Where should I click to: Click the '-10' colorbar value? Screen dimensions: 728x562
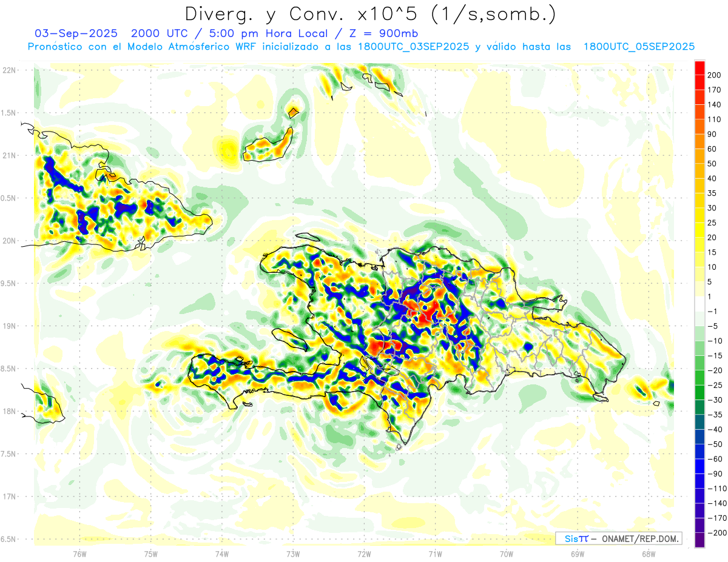715,341
